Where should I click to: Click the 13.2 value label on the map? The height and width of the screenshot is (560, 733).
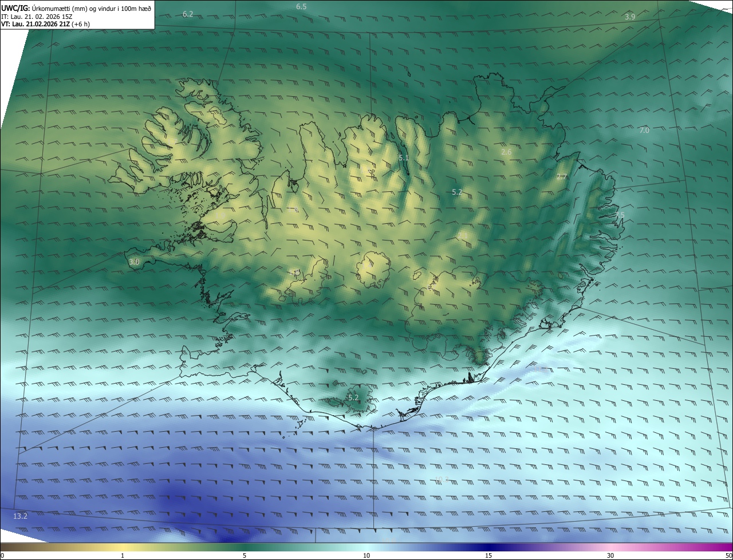coord(20,516)
